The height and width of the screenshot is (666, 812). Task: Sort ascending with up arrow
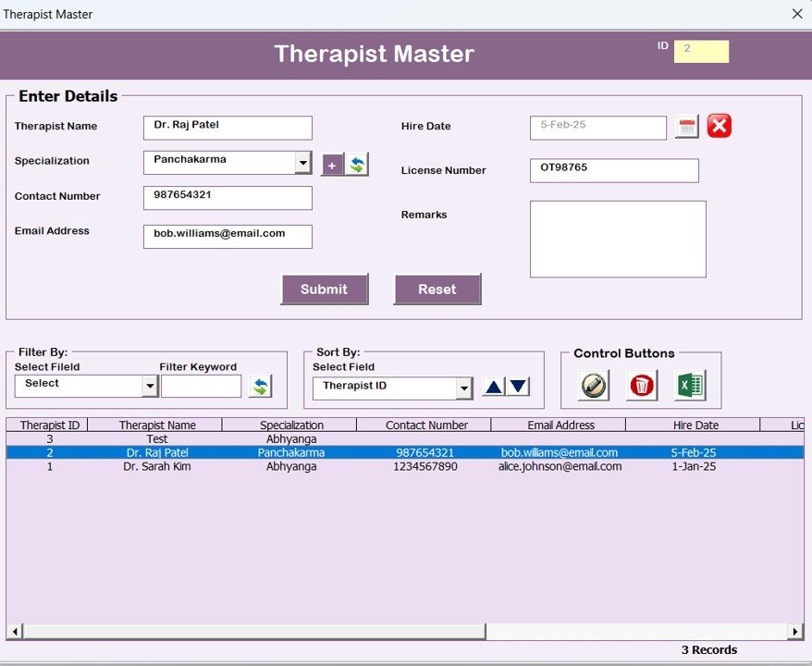coord(494,387)
